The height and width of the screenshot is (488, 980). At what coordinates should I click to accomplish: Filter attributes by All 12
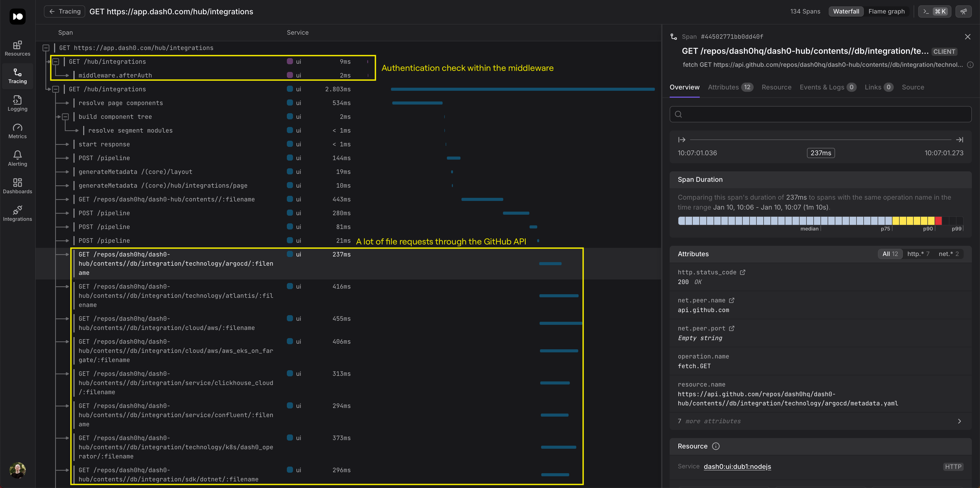tap(890, 254)
